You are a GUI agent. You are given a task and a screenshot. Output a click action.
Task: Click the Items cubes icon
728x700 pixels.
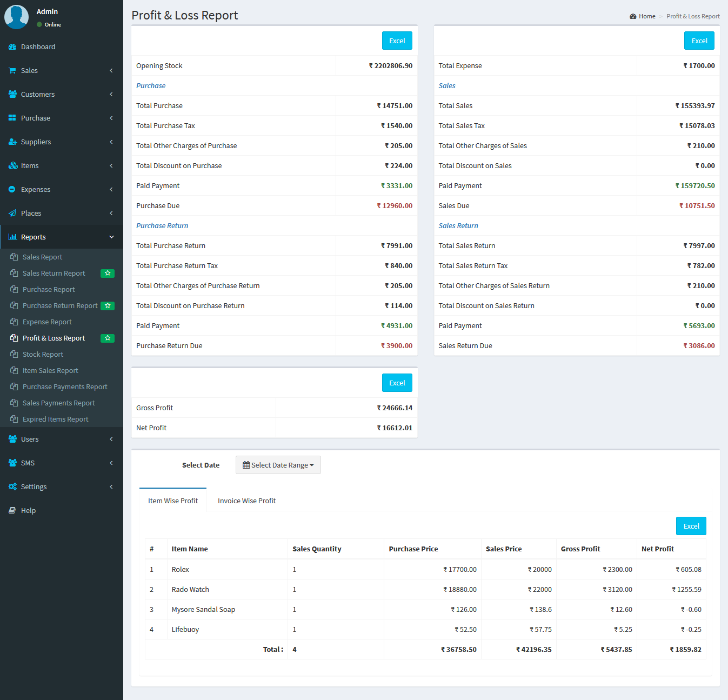[13, 166]
